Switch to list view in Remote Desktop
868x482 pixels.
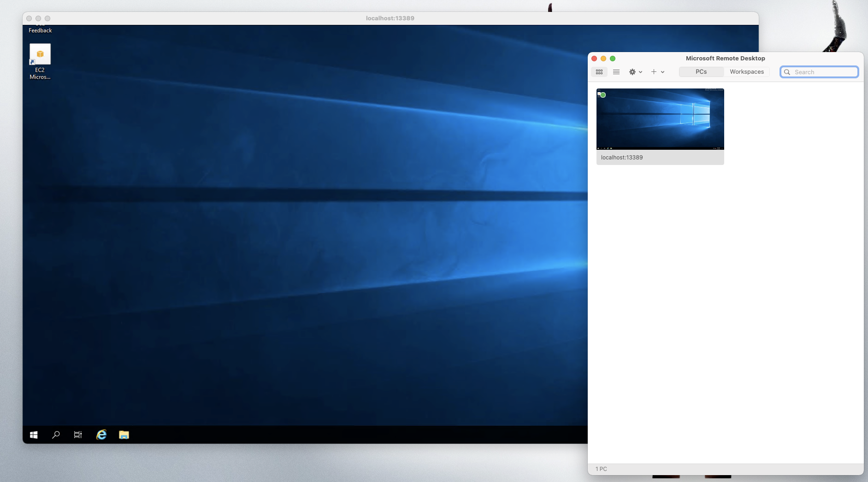pos(616,72)
